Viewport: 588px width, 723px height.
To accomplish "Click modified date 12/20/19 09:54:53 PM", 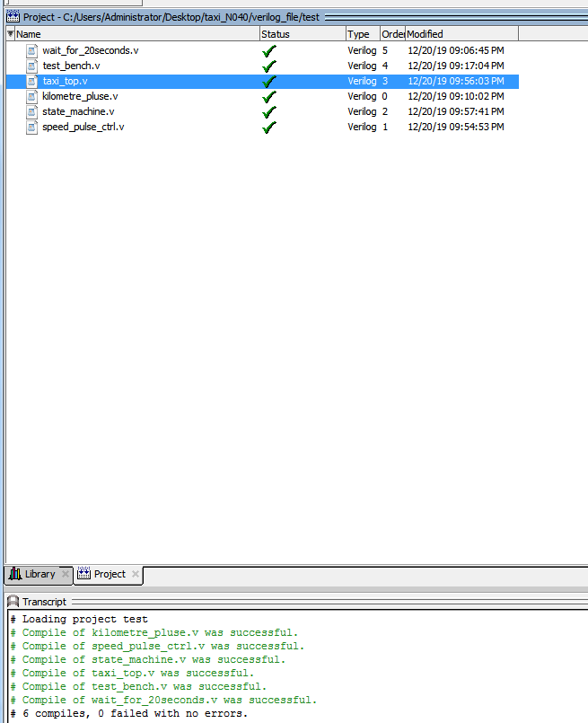I will coord(456,127).
